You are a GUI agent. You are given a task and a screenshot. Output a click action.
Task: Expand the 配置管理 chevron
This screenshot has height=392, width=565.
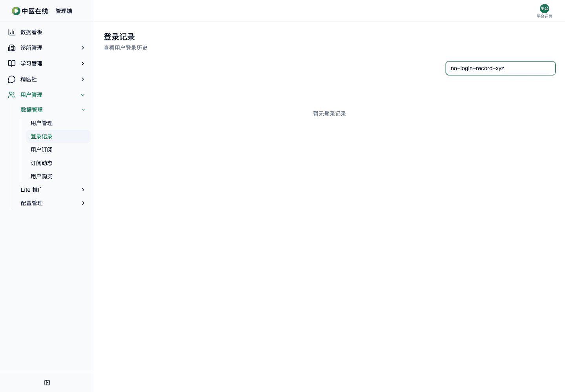coord(83,203)
